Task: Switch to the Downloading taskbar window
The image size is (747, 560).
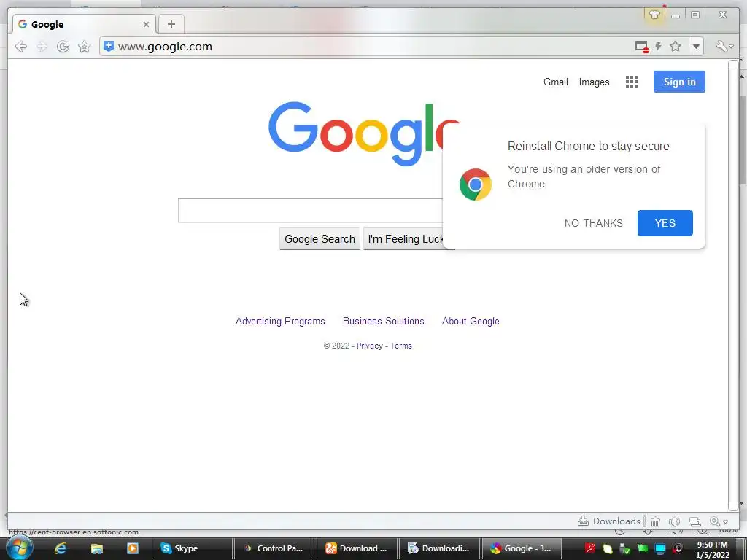Action: coord(439,548)
